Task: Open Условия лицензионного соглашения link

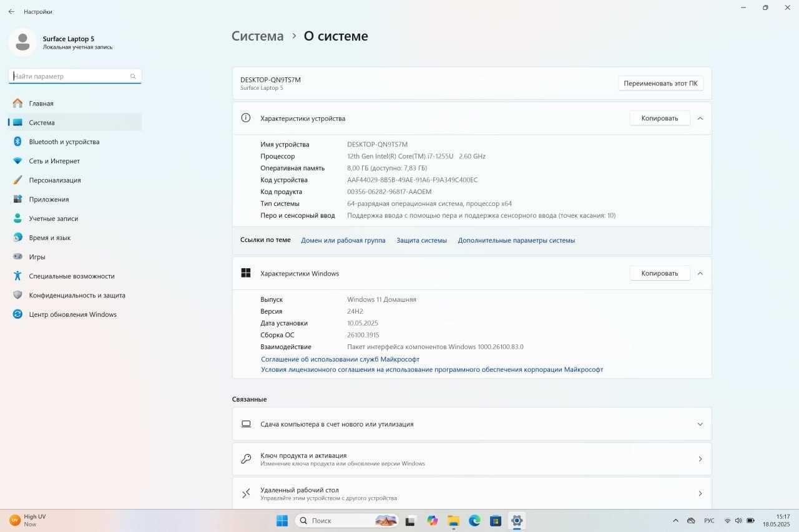Action: pos(432,369)
